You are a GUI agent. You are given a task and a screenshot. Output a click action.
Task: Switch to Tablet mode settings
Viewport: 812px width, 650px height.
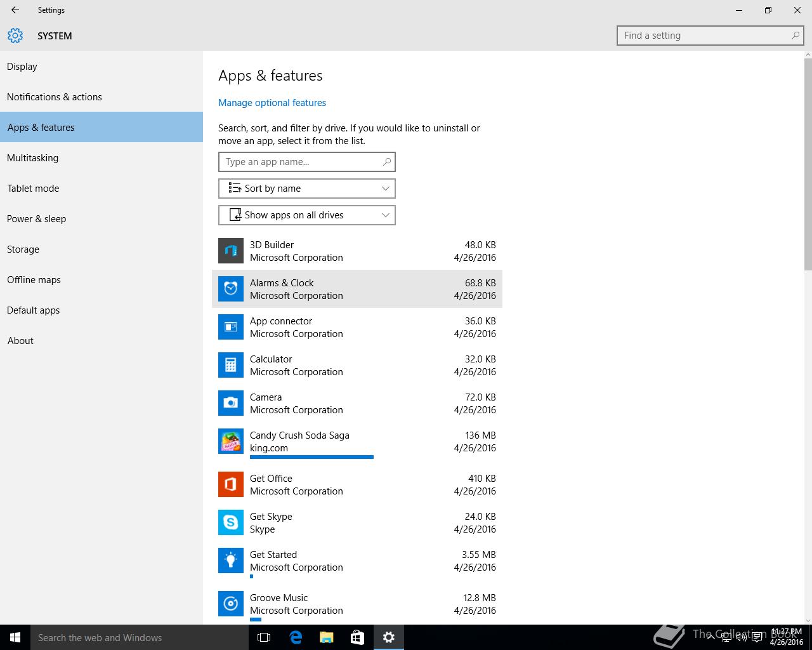click(101, 189)
